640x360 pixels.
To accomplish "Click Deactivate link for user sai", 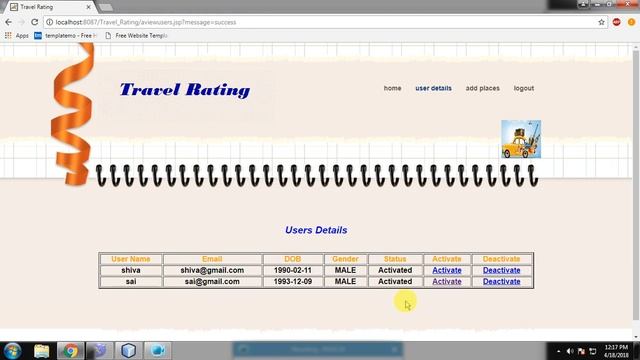I will click(501, 282).
